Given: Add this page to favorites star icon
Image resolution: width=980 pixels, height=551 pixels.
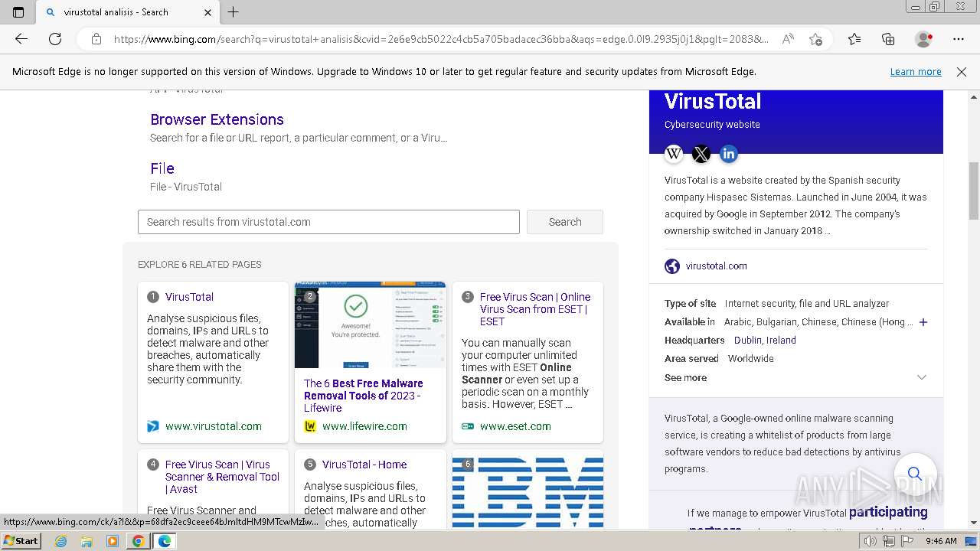Looking at the screenshot, I should pos(816,39).
